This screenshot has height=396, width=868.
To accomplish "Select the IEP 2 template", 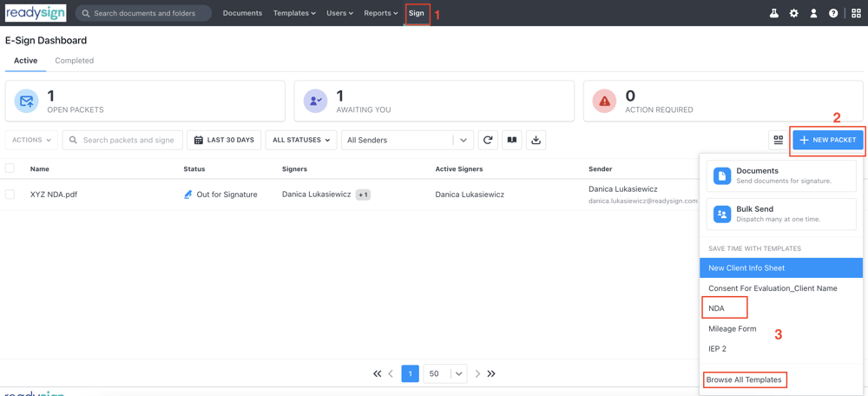I will coord(781,349).
